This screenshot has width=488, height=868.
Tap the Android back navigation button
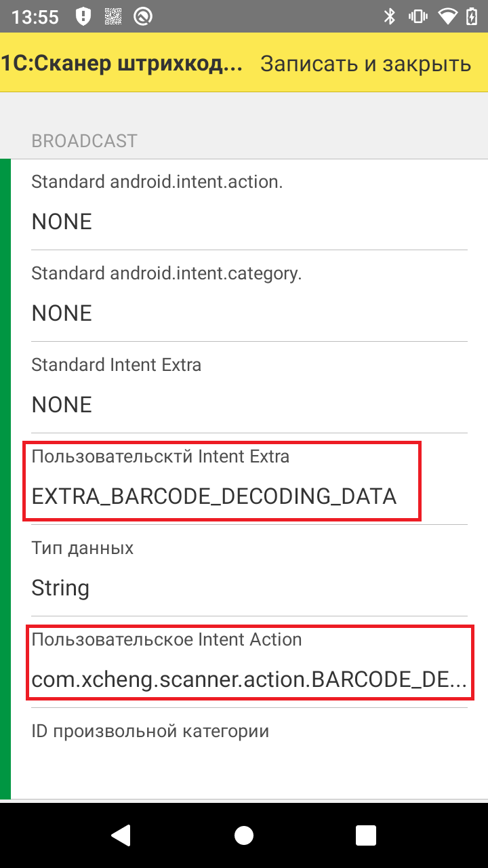click(121, 835)
